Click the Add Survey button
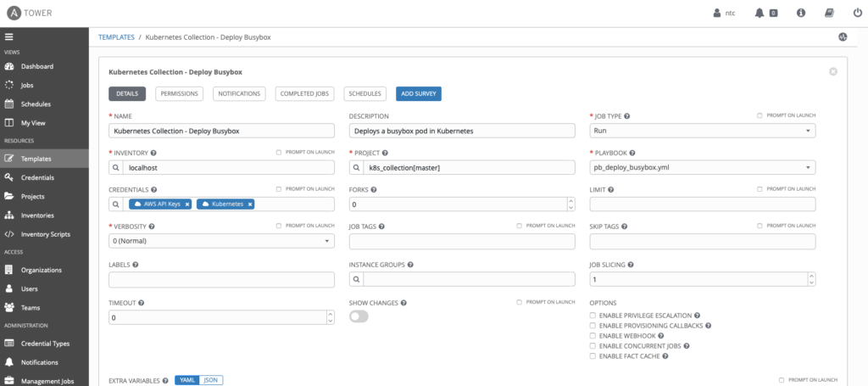The image size is (868, 386). coord(419,94)
